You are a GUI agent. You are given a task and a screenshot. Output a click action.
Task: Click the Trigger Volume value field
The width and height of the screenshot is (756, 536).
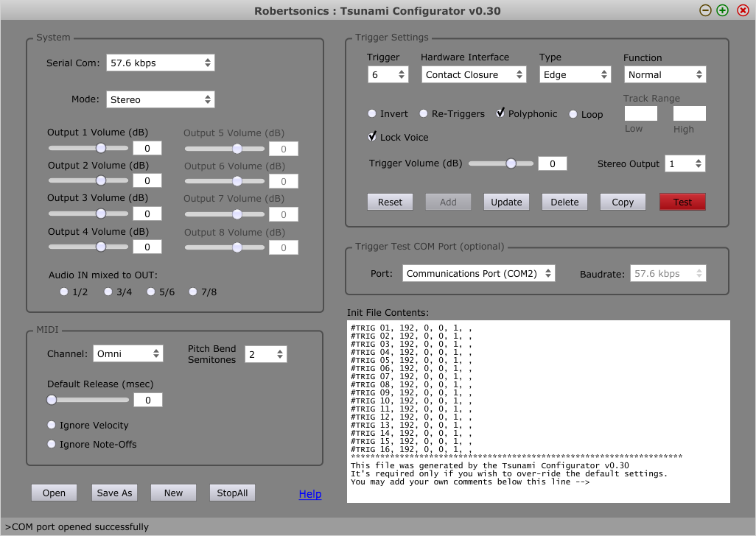point(553,163)
